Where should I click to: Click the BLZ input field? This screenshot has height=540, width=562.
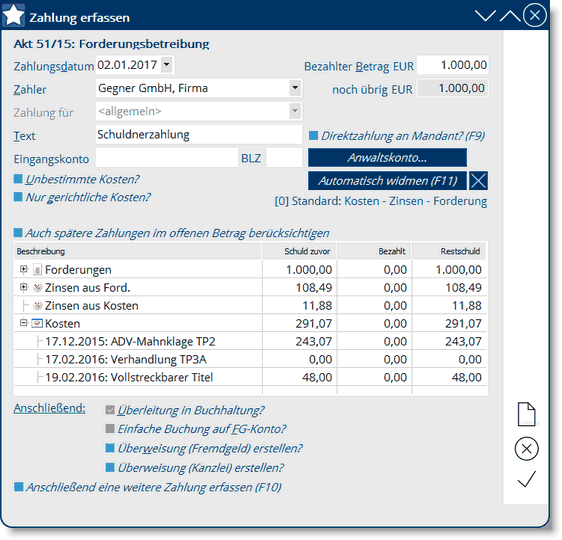coord(284,158)
